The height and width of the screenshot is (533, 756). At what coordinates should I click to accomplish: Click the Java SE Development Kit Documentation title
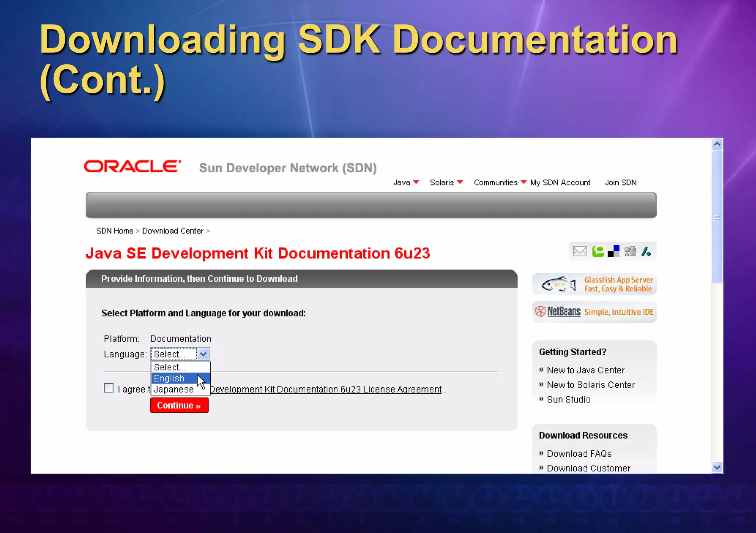coord(258,253)
